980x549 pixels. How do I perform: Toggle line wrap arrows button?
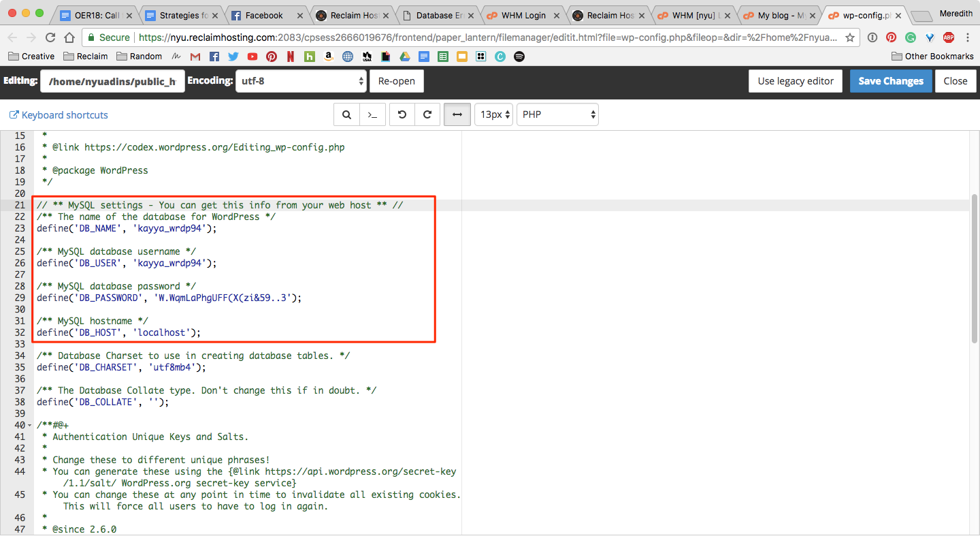pyautogui.click(x=457, y=115)
